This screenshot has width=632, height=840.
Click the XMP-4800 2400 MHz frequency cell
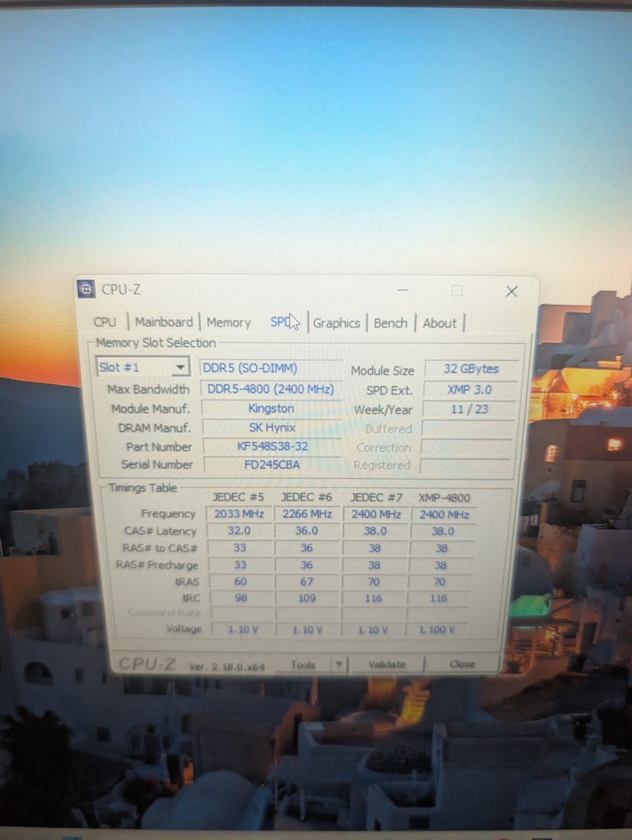tap(444, 515)
